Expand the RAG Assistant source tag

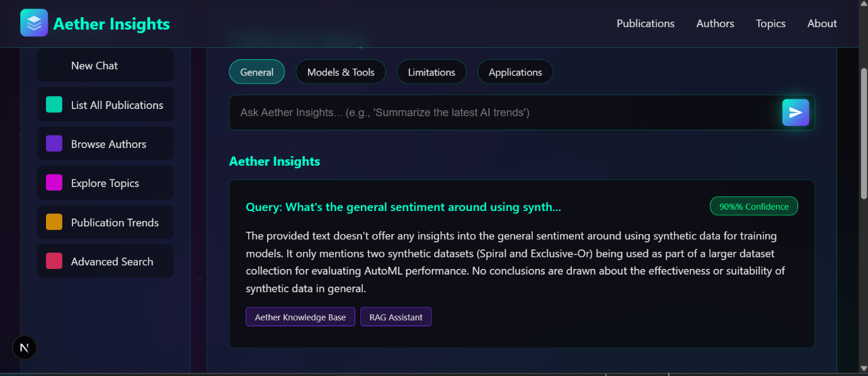tap(396, 317)
